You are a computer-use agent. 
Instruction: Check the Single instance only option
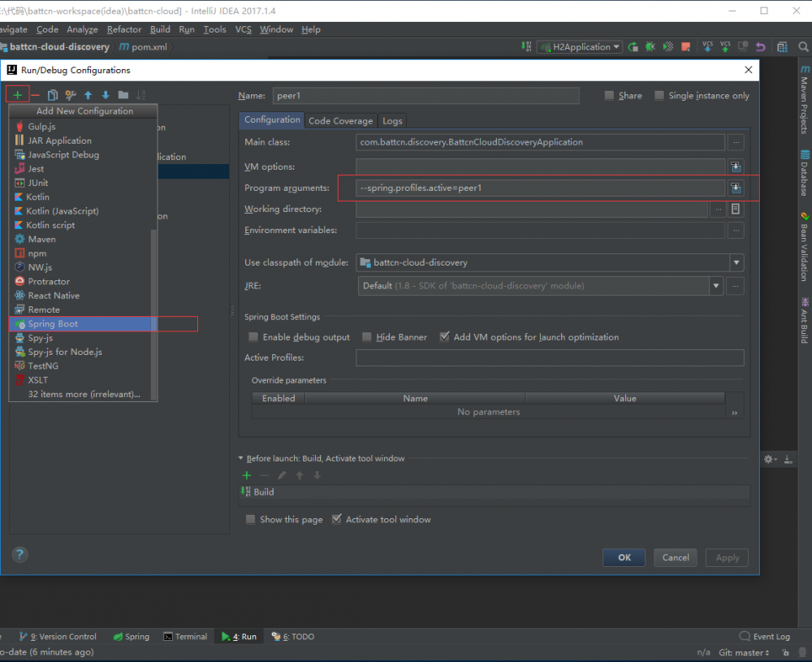tap(659, 96)
